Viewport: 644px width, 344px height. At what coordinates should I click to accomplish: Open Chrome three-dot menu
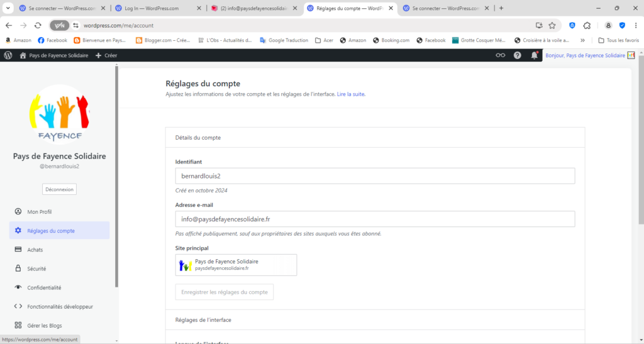pyautogui.click(x=636, y=26)
